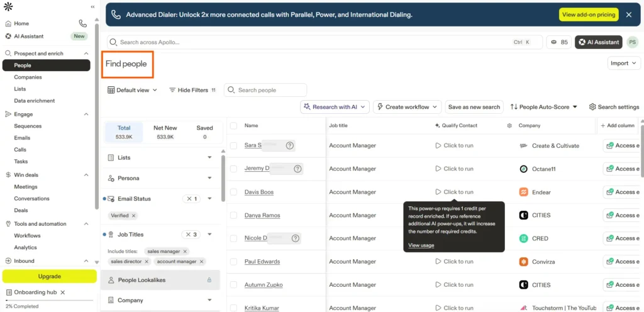Dismiss the Advanced Dialer banner
Viewport: 644px width, 312px height.
[x=629, y=14]
